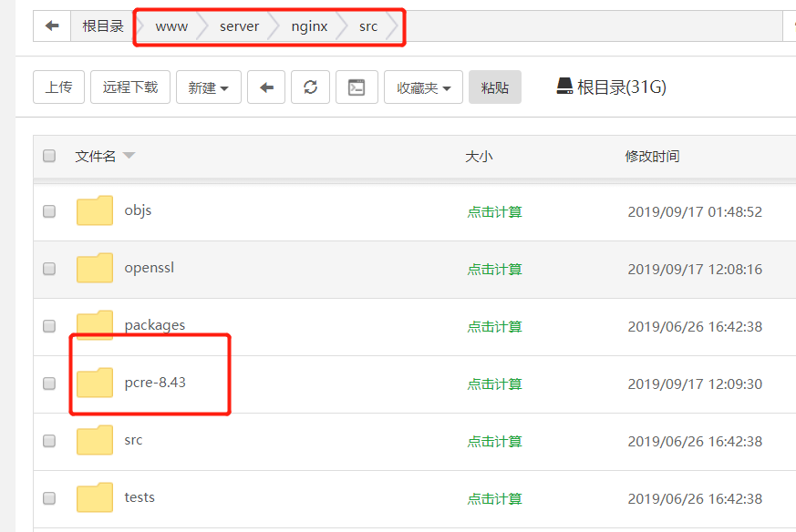Open the objs folder icon
This screenshot has height=532, width=796.
coord(95,211)
